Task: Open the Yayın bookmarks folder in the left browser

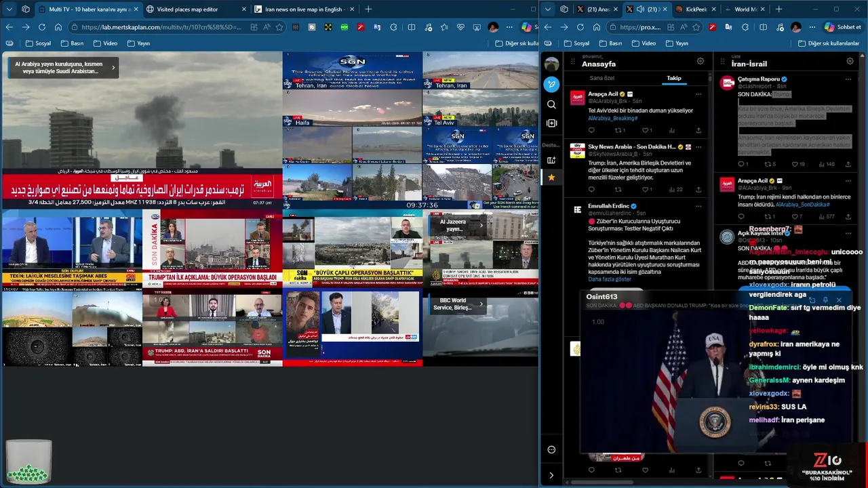Action: (138, 43)
